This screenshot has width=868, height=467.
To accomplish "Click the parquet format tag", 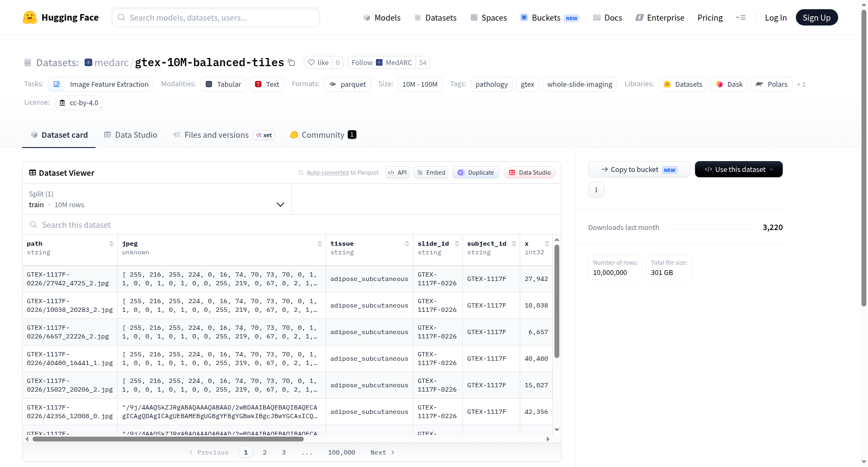I will (x=347, y=84).
